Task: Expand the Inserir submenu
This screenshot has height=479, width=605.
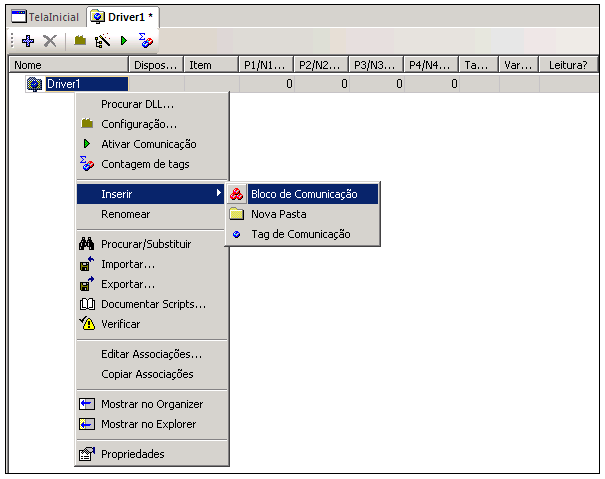Action: [150, 194]
